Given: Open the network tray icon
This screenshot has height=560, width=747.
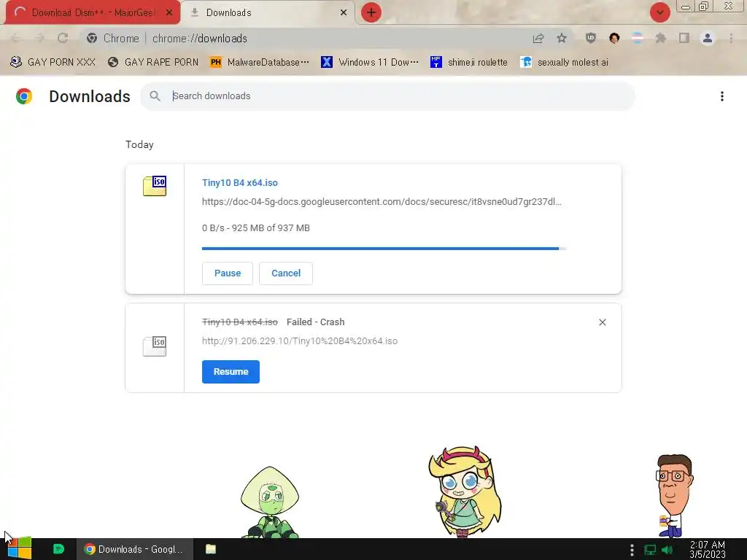Looking at the screenshot, I should pos(650,550).
